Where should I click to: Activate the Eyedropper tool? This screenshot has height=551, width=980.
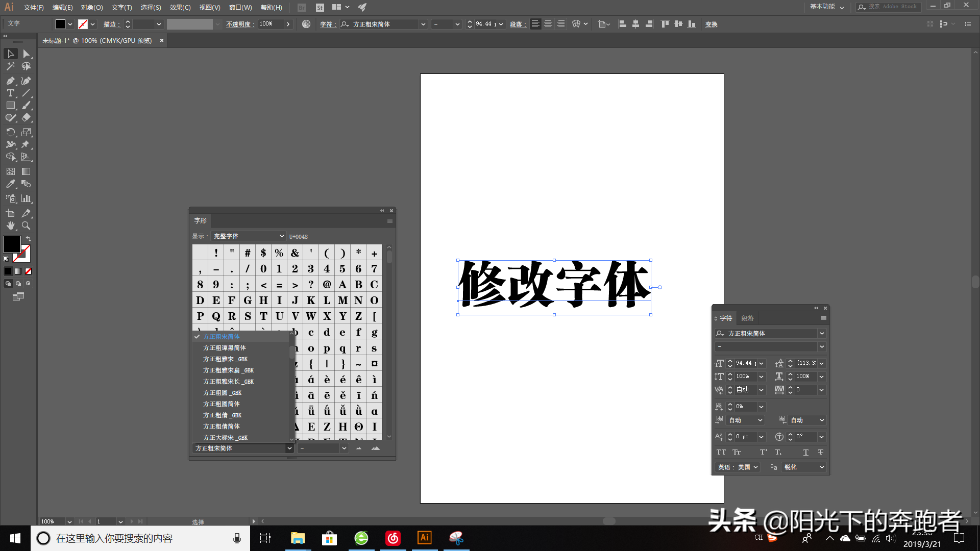10,184
